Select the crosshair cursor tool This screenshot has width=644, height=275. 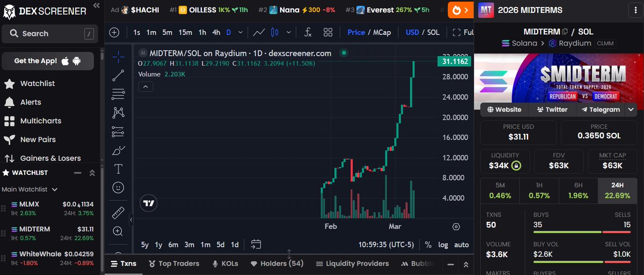[x=118, y=56]
